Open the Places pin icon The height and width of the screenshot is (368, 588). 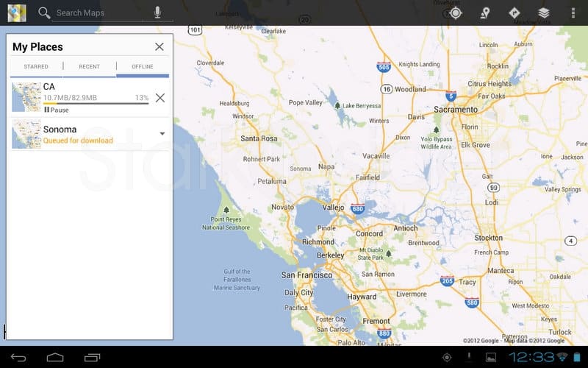[x=485, y=13]
